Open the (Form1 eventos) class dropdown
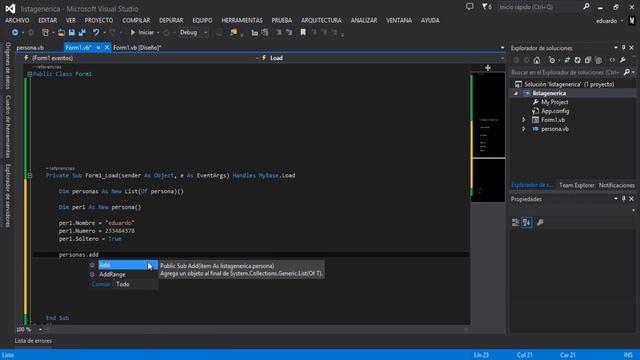Screen dimensions: 640x360 (142, 58)
